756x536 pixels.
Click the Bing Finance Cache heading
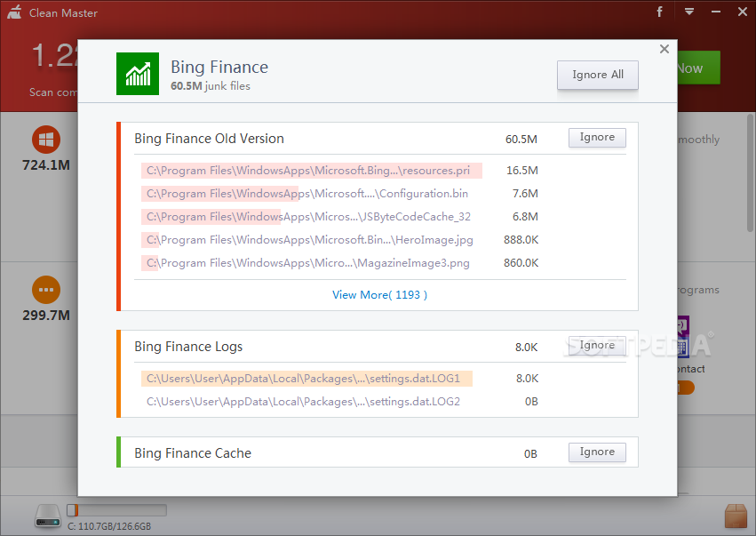(x=193, y=453)
